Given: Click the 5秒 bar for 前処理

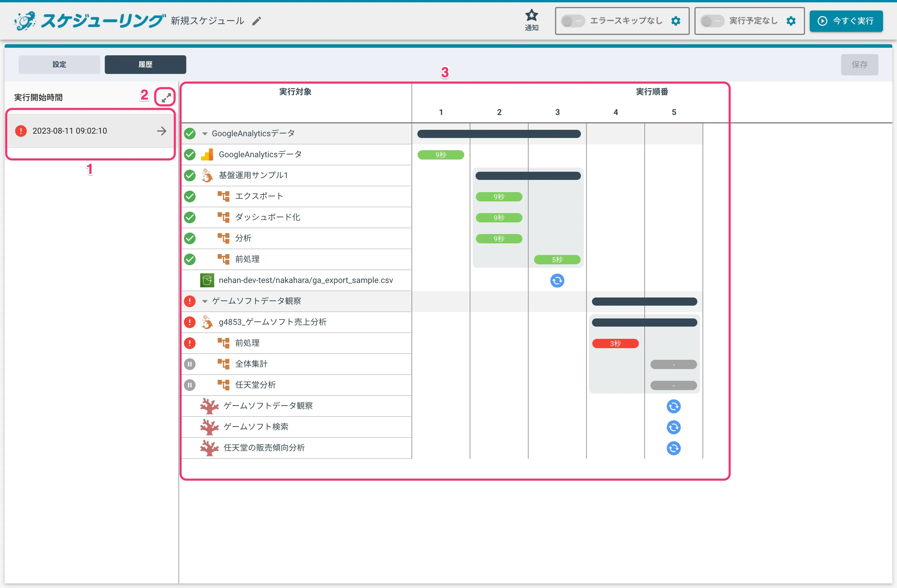Looking at the screenshot, I should (557, 260).
